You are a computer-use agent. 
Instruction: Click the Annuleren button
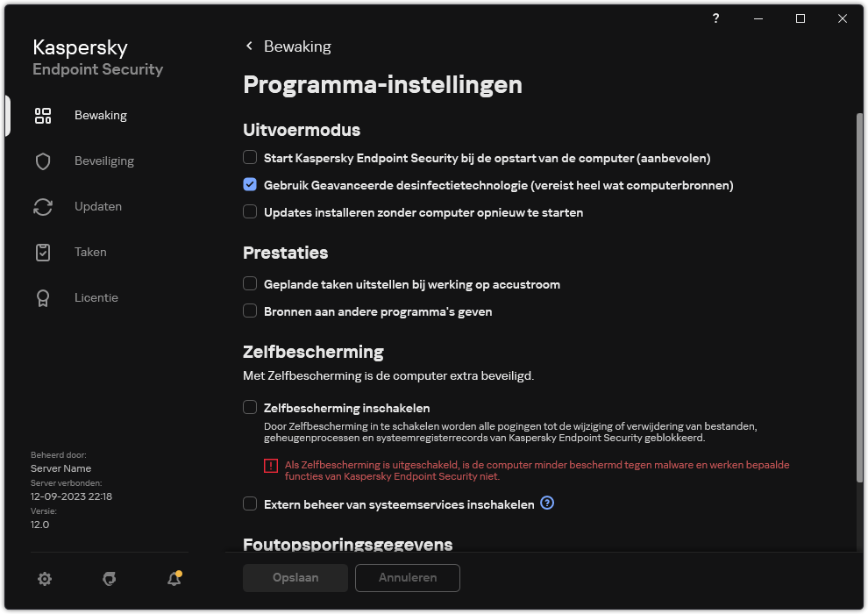pyautogui.click(x=407, y=578)
